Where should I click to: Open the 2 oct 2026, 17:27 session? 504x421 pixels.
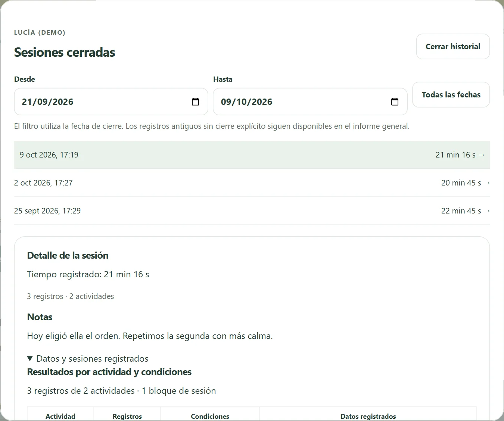click(252, 183)
